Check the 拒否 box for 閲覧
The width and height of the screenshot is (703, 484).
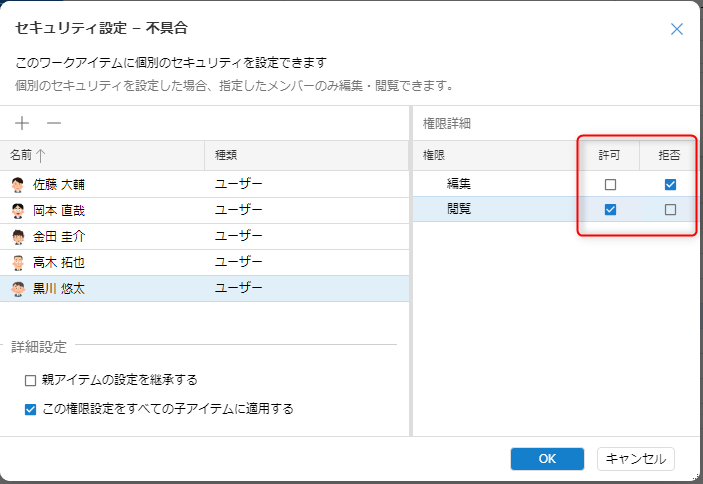pyautogui.click(x=670, y=210)
